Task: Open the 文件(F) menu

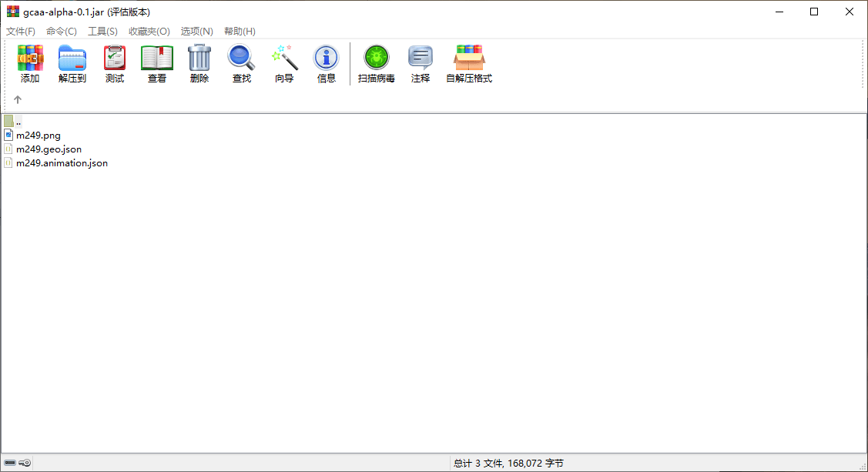Action: click(x=21, y=32)
